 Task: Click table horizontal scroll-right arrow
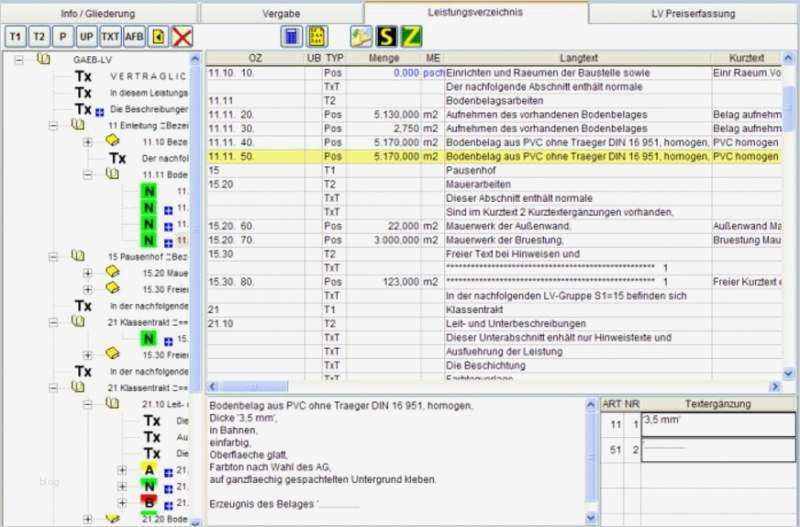(x=775, y=387)
